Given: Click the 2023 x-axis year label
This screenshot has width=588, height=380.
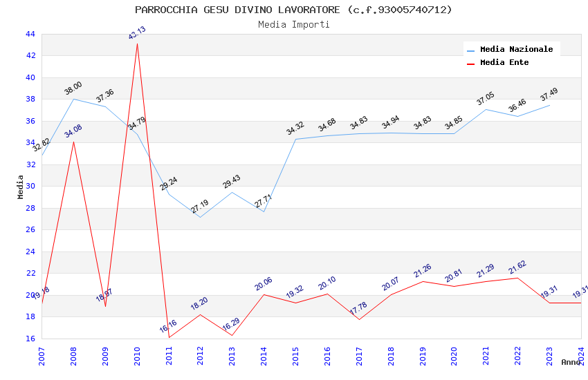Looking at the screenshot, I should 550,356.
